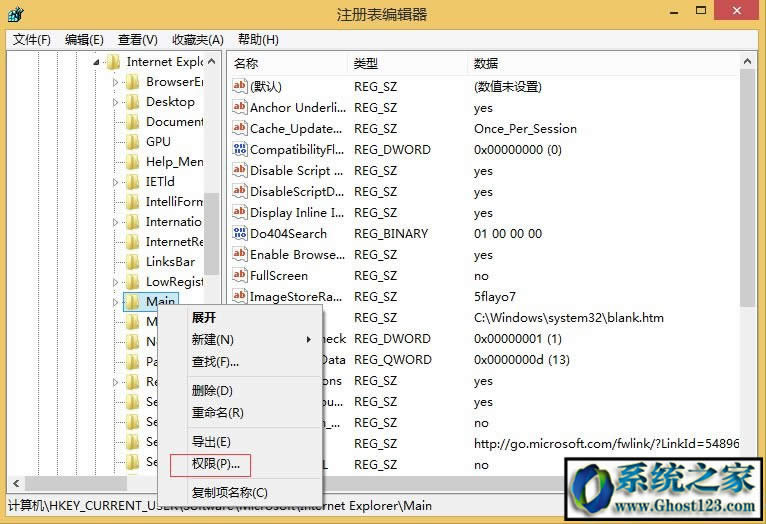Image resolution: width=766 pixels, height=524 pixels.
Task: Choose 权限(P)... from context menu
Action: [216, 464]
